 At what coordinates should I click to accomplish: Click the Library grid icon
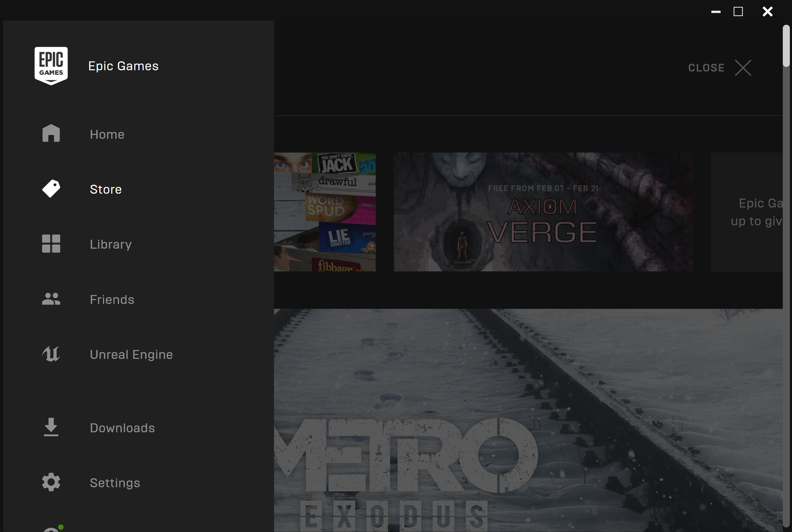click(x=51, y=244)
